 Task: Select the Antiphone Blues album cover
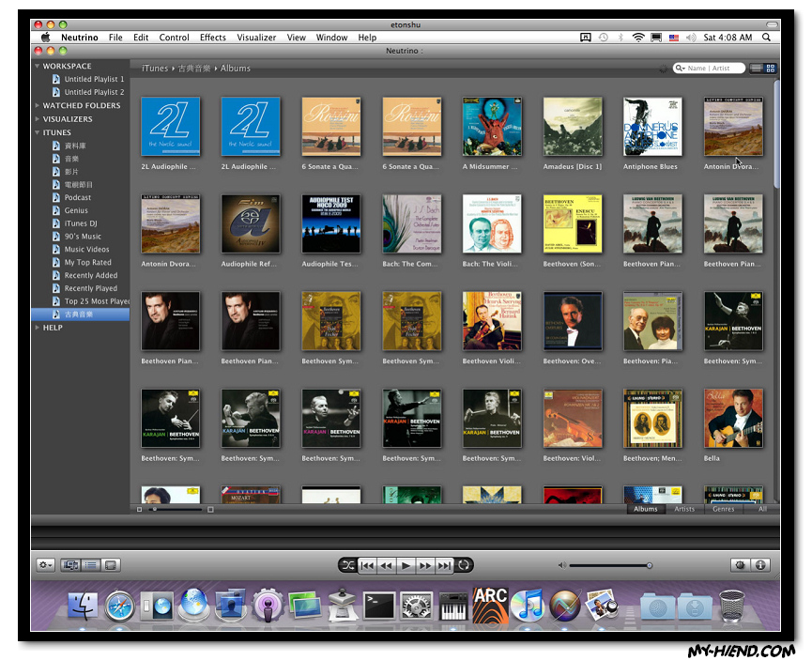click(652, 127)
